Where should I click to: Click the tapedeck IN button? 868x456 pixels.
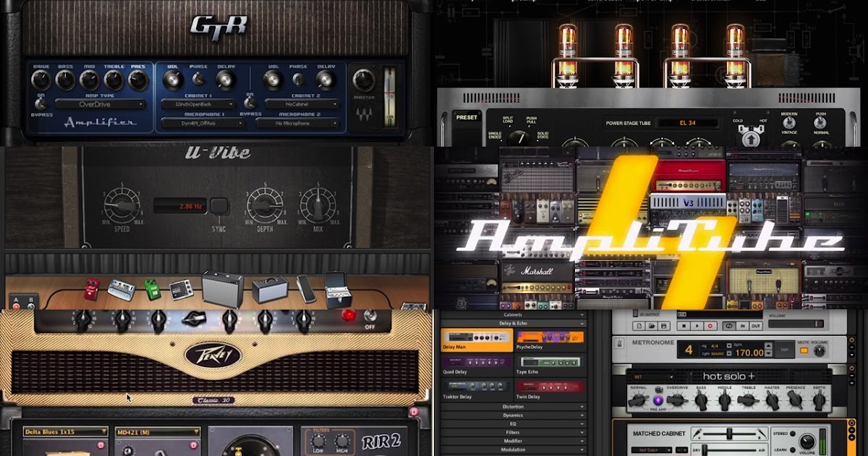click(743, 326)
